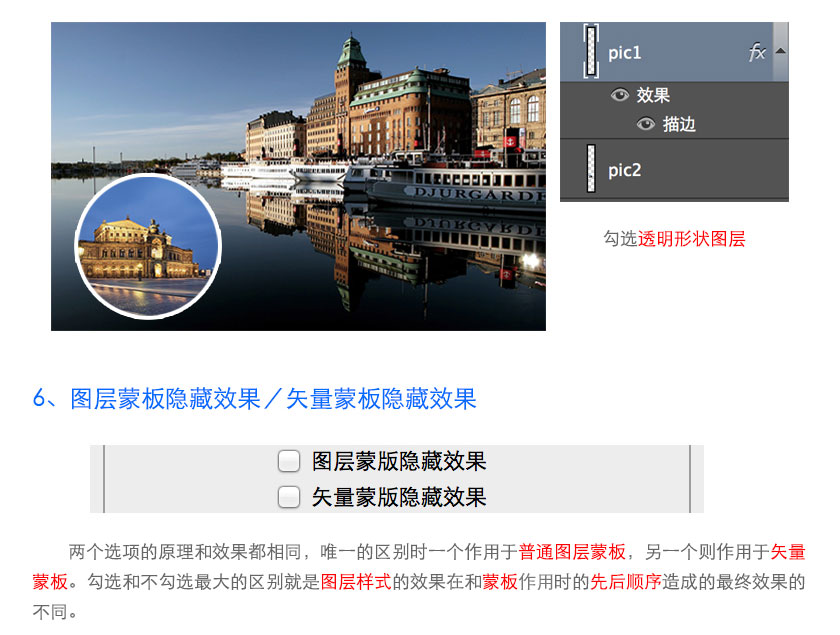Click the pic2 layer thumbnail
840x635 pixels.
point(591,169)
